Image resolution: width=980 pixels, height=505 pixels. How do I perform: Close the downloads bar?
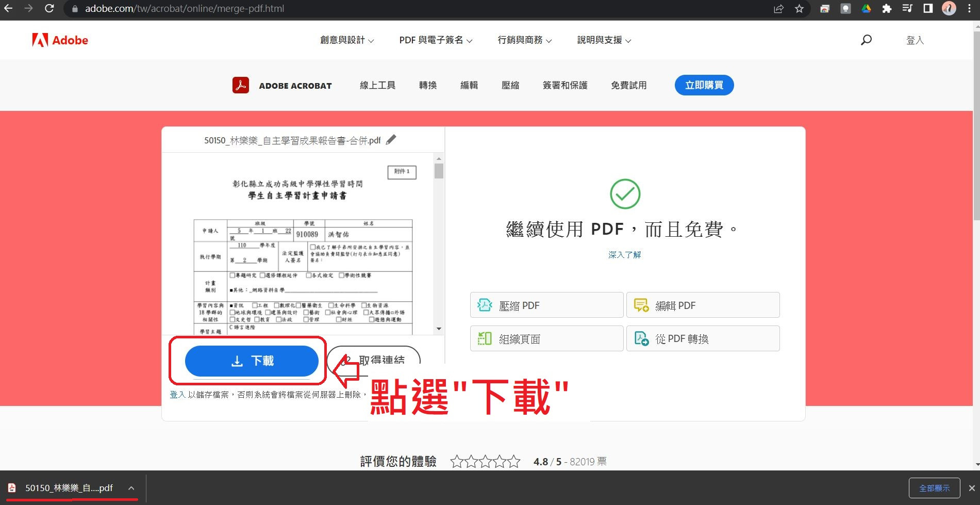click(971, 488)
